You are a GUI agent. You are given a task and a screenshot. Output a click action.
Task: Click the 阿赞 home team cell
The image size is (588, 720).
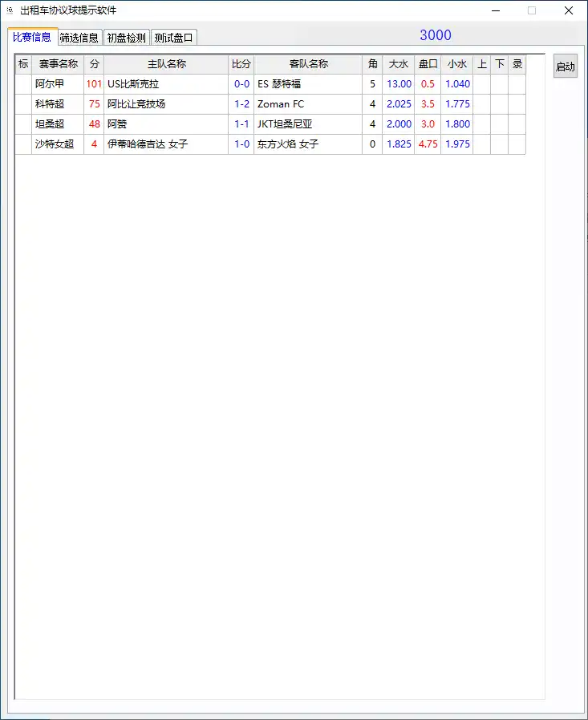pos(166,124)
